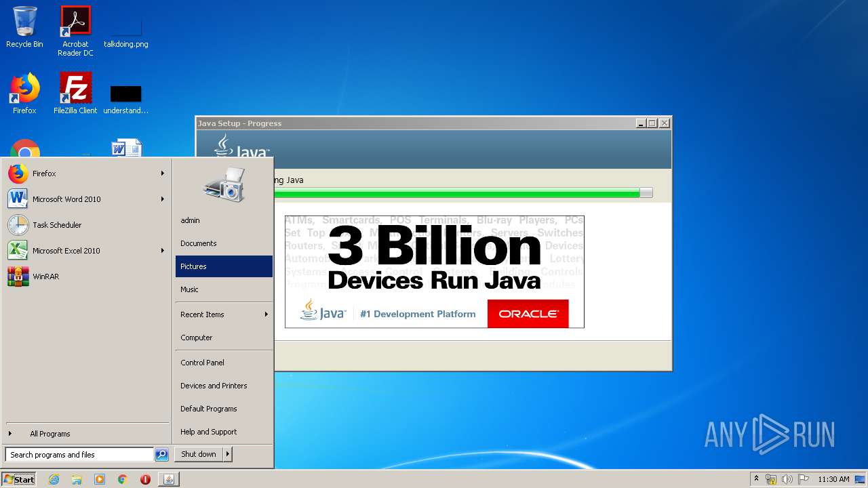868x488 pixels.
Task: Open Internet Explorer from taskbar
Action: (x=54, y=479)
